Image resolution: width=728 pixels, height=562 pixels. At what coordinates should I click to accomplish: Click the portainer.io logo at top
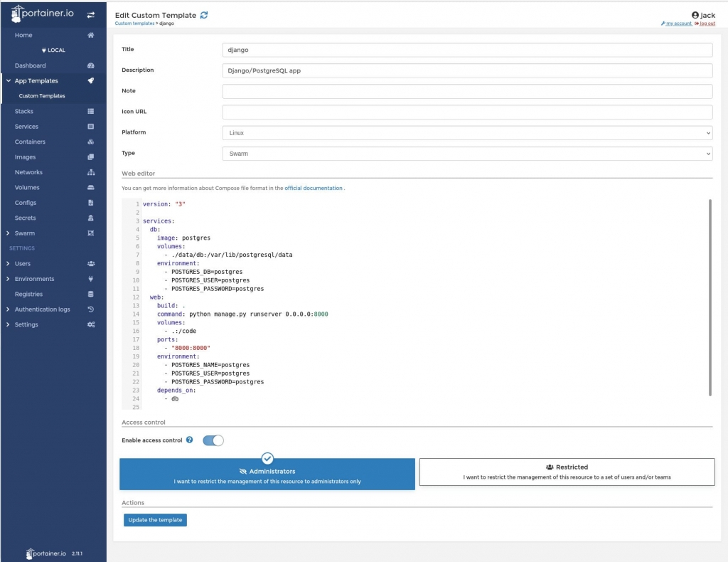(x=42, y=14)
